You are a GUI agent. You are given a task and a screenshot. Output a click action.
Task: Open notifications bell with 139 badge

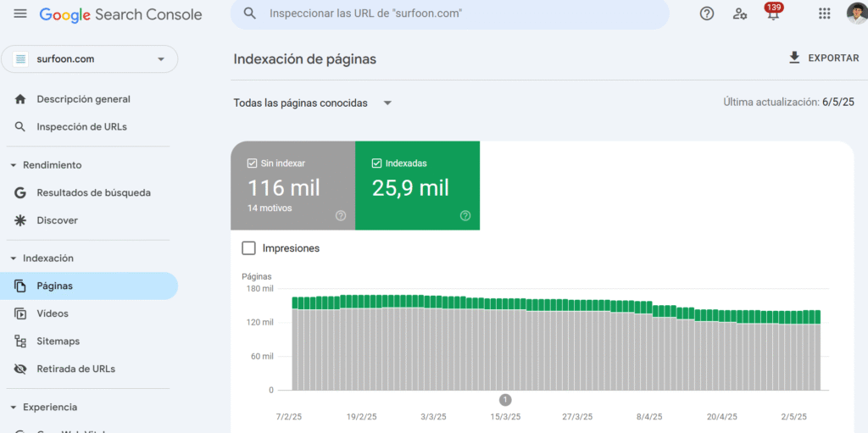click(772, 14)
